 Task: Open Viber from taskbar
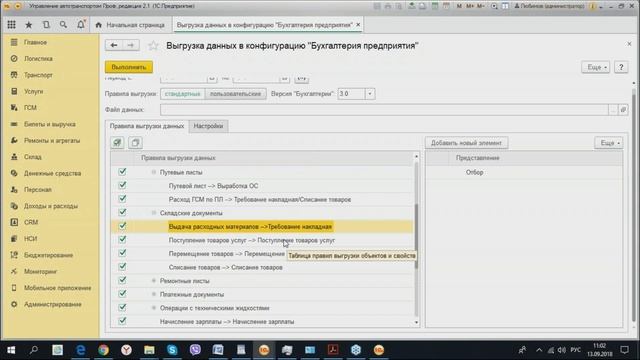pyautogui.click(x=195, y=350)
